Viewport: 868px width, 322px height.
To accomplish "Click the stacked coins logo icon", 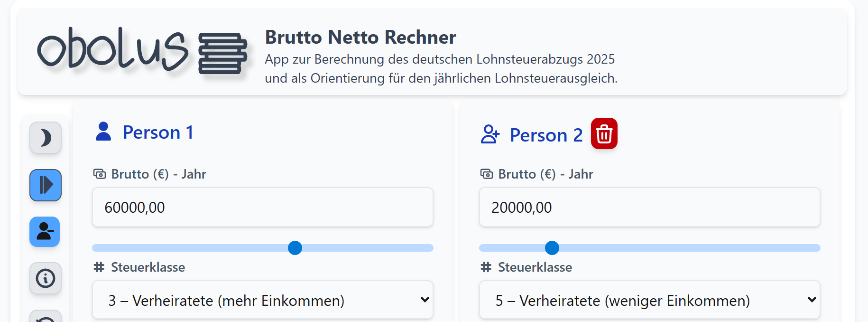I will click(222, 53).
